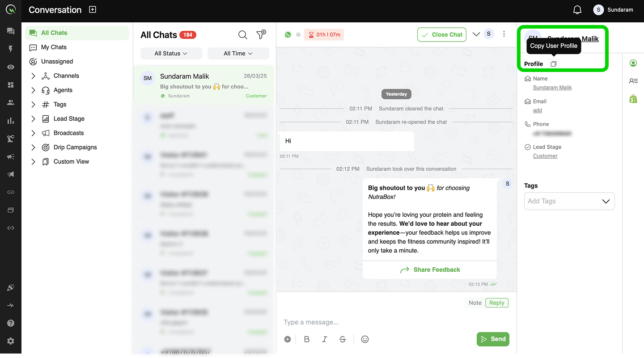Screen dimensions: 644x358
Task: Expand the Channels tree item
Action: click(x=33, y=76)
